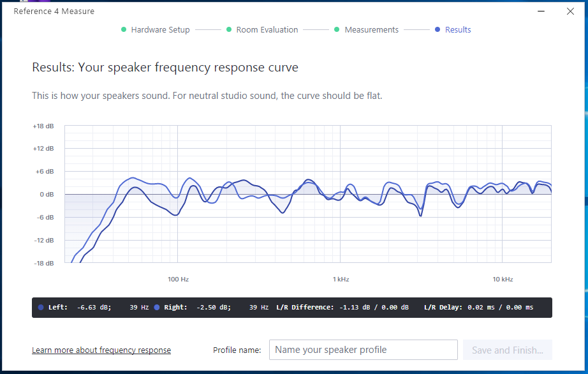Image resolution: width=588 pixels, height=374 pixels.
Task: Open Learn more about frequency response link
Action: pyautogui.click(x=101, y=350)
